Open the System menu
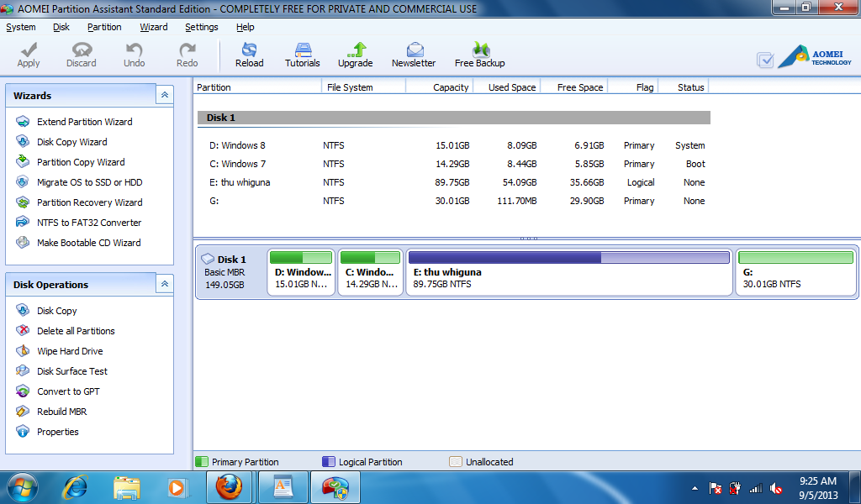The width and height of the screenshot is (861, 504). [x=21, y=27]
